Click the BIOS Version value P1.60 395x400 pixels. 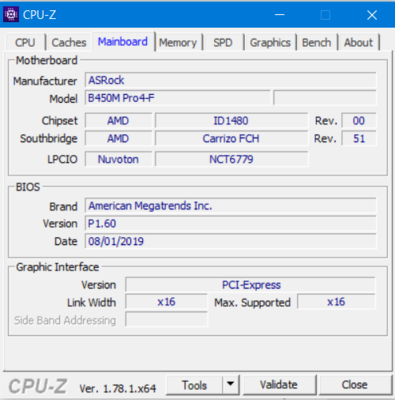pyautogui.click(x=230, y=224)
